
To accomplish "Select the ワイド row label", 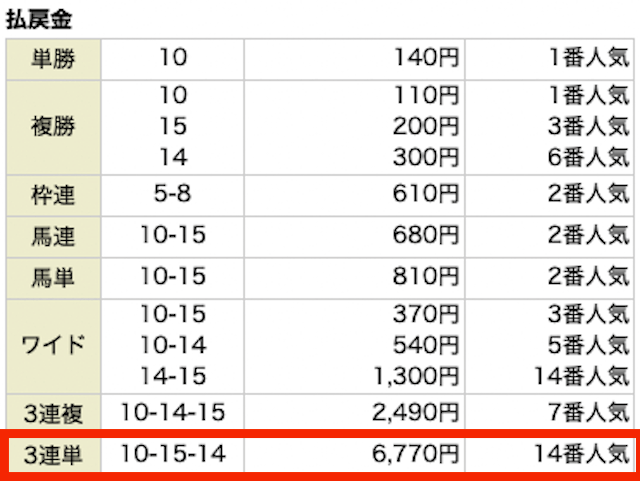I will pos(53,345).
